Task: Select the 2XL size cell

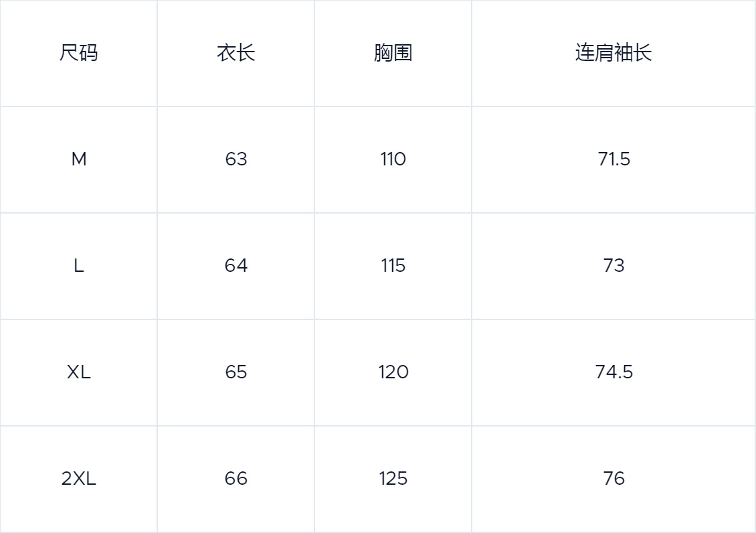Action: pos(78,479)
